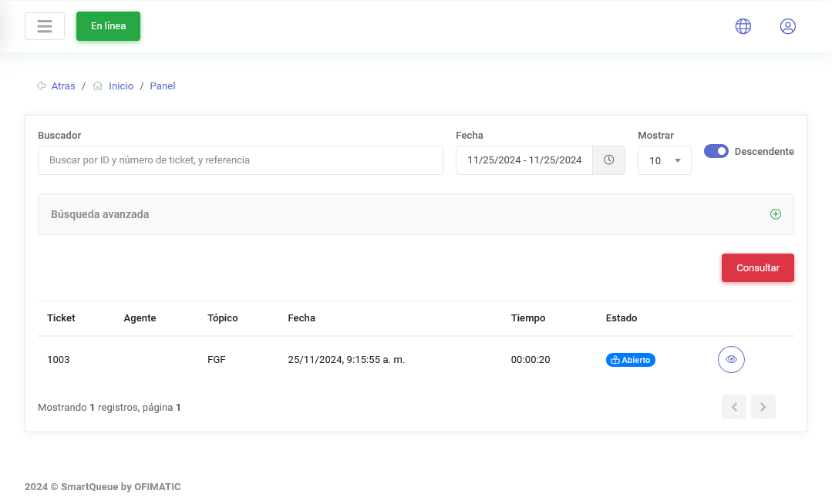Open the hamburger navigation menu
The width and height of the screenshot is (832, 504).
click(x=45, y=26)
